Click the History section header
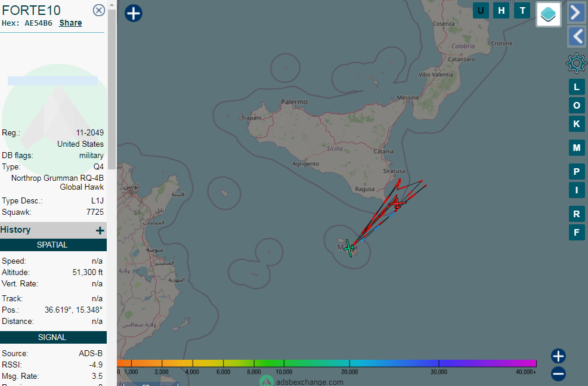588x386 pixels. click(53, 230)
